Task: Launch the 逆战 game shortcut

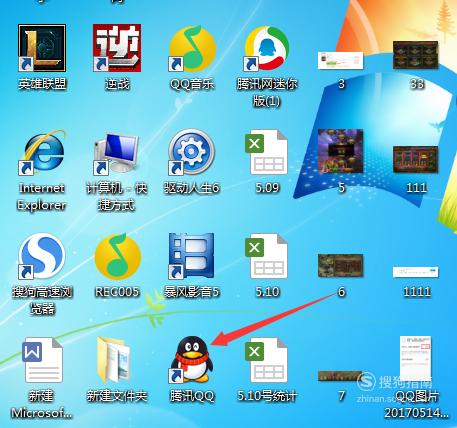Action: click(117, 48)
